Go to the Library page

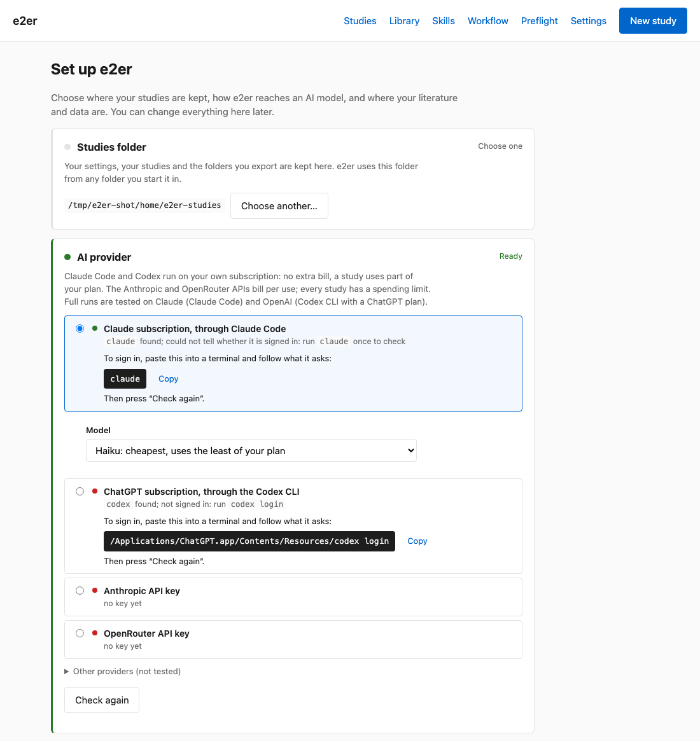click(x=404, y=21)
